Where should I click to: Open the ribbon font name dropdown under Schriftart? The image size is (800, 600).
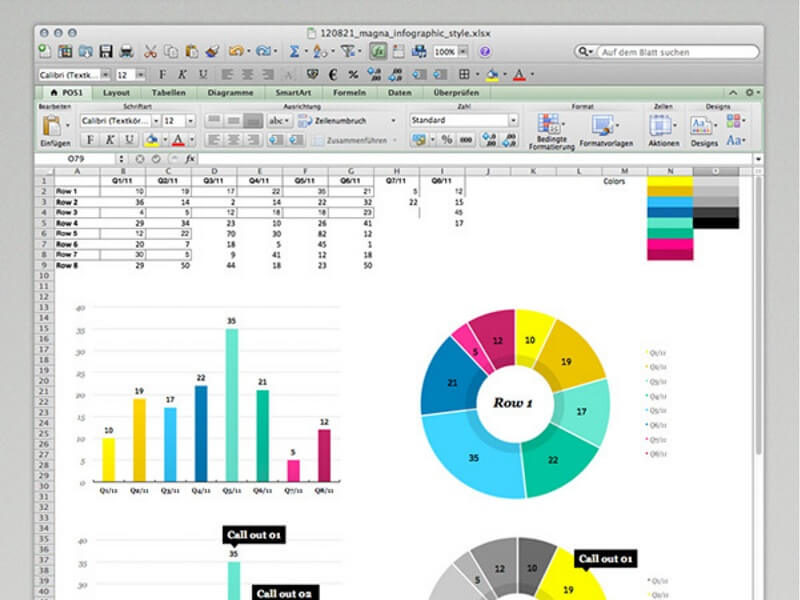[156, 121]
